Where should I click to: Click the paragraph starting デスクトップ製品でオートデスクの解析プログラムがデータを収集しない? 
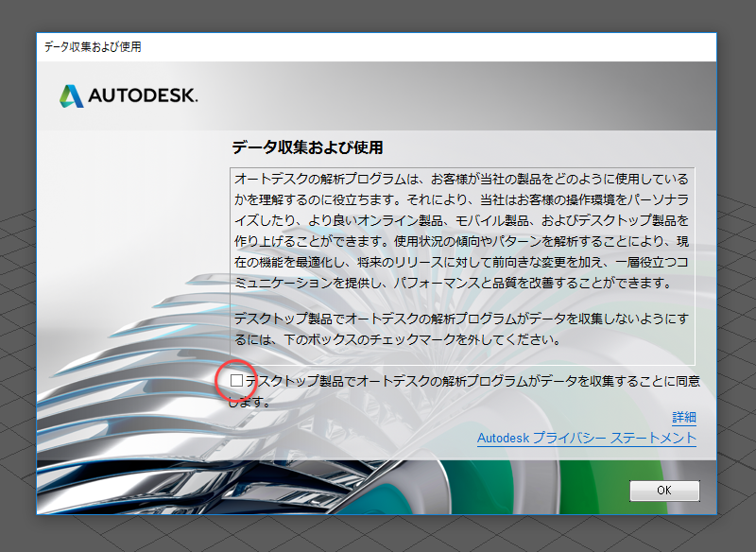point(461,329)
